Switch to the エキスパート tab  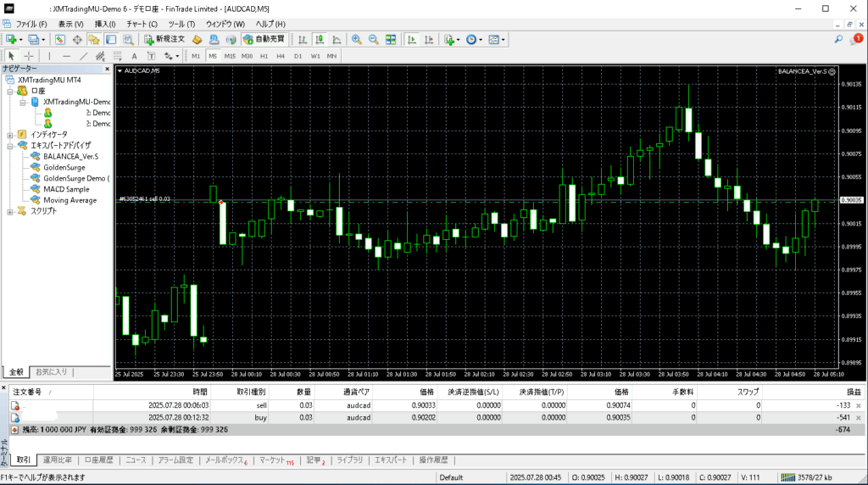pyautogui.click(x=391, y=460)
